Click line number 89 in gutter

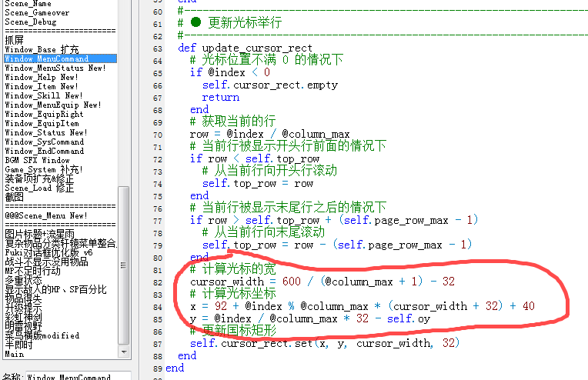pyautogui.click(x=158, y=368)
